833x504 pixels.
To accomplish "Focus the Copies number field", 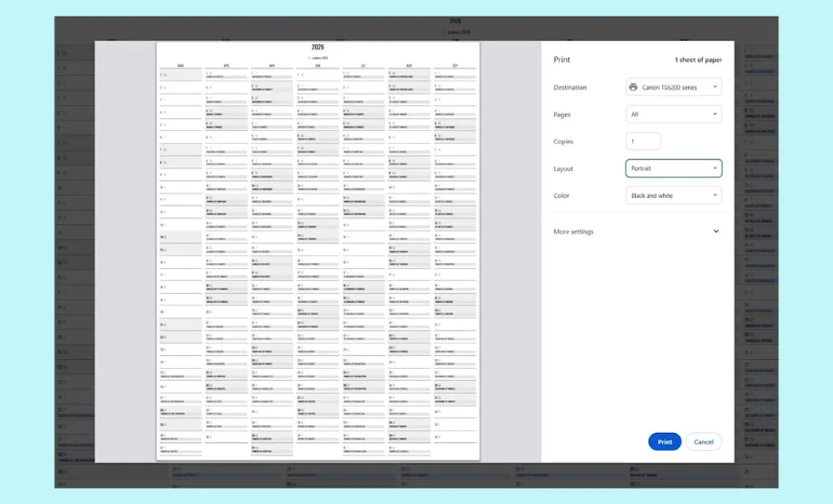I will (643, 142).
